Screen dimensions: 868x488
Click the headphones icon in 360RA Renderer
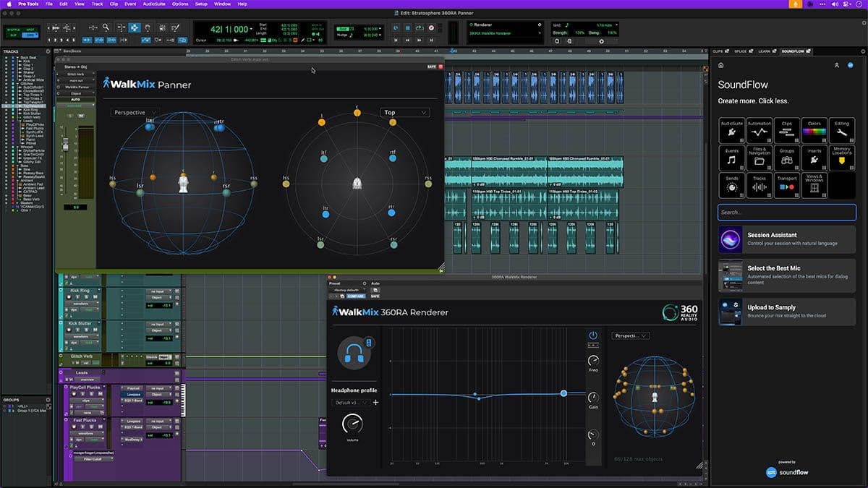pos(354,352)
